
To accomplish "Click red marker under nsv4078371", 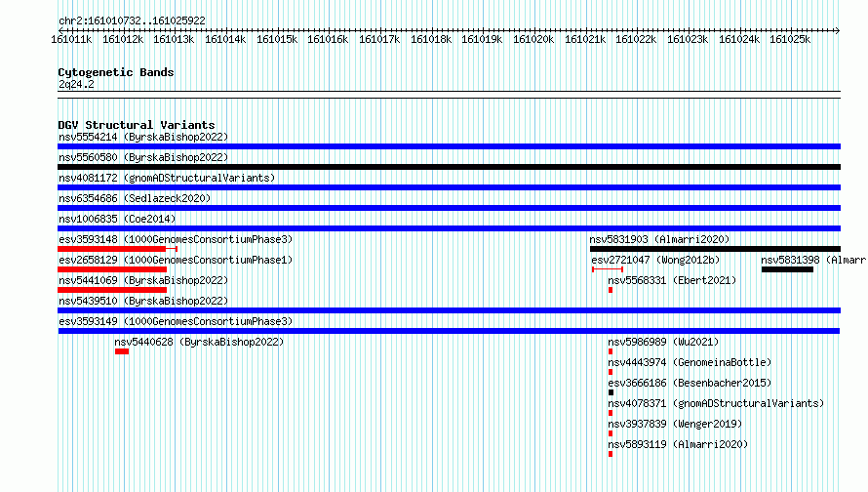I will coord(611,413).
